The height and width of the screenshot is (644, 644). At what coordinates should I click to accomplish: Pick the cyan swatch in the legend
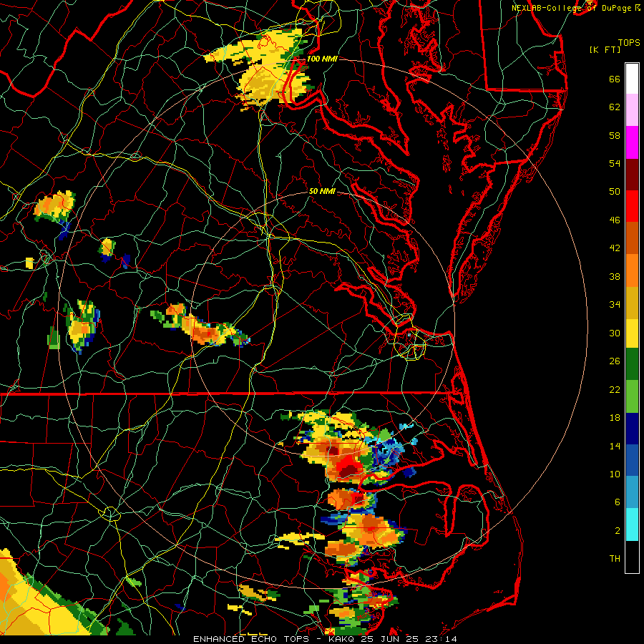point(632,525)
